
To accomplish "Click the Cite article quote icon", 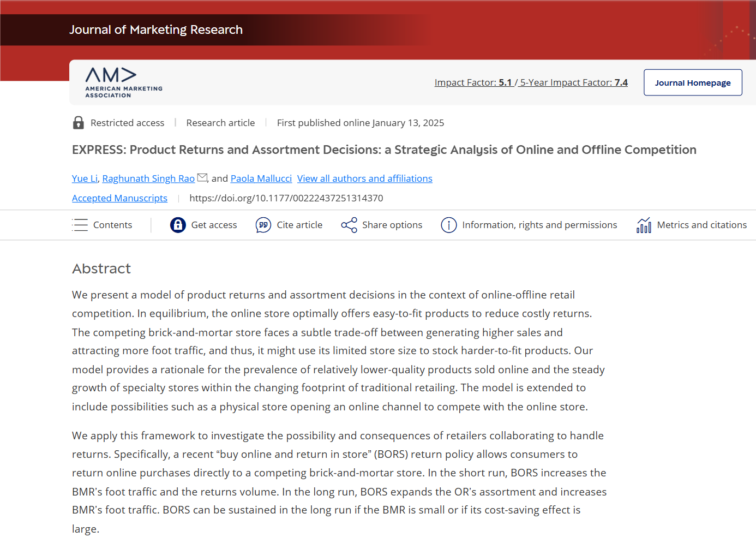I will [263, 225].
